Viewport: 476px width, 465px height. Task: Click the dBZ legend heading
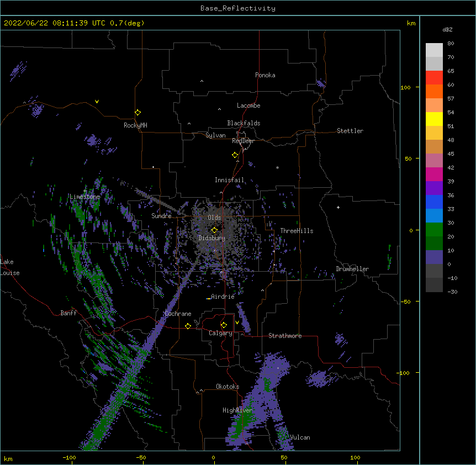click(x=447, y=29)
